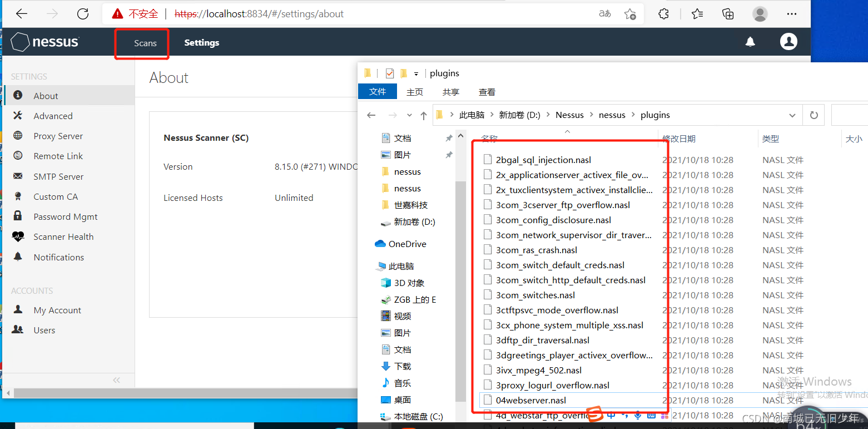The image size is (868, 429).
Task: Open My Account page
Action: click(57, 310)
